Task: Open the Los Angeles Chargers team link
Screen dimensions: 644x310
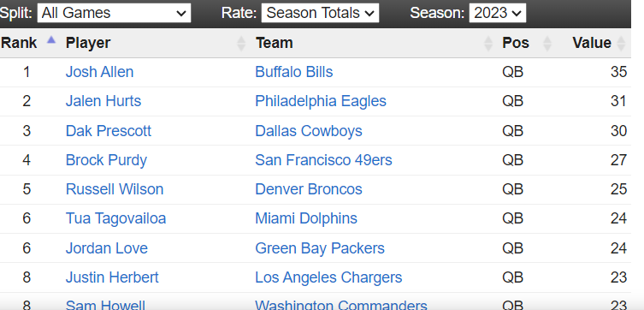Action: [328, 277]
